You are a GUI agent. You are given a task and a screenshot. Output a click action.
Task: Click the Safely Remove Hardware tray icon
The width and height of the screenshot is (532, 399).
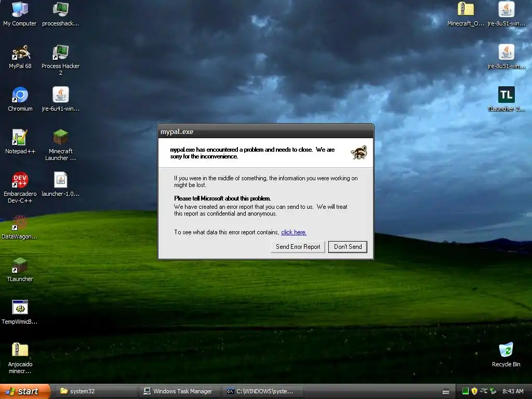(493, 391)
